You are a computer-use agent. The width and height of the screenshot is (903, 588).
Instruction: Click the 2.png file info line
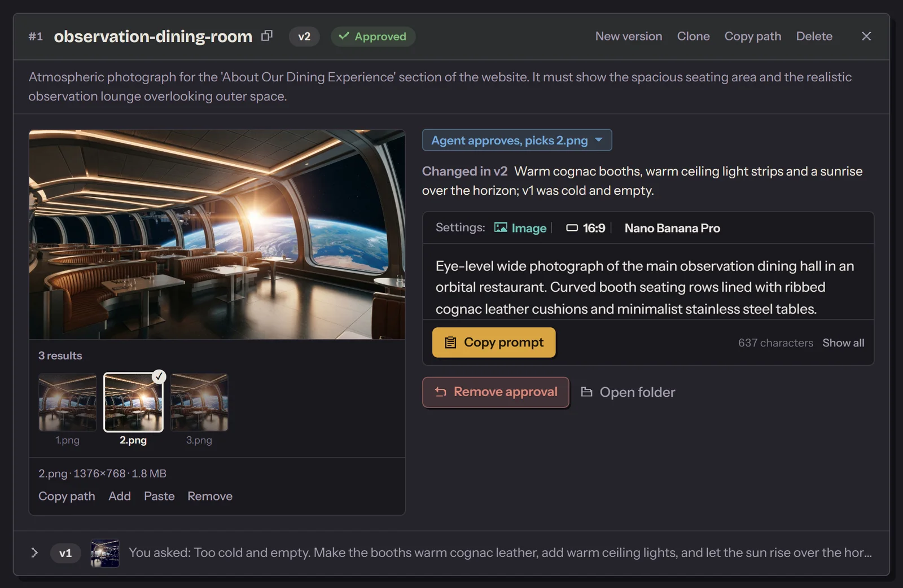pos(102,473)
